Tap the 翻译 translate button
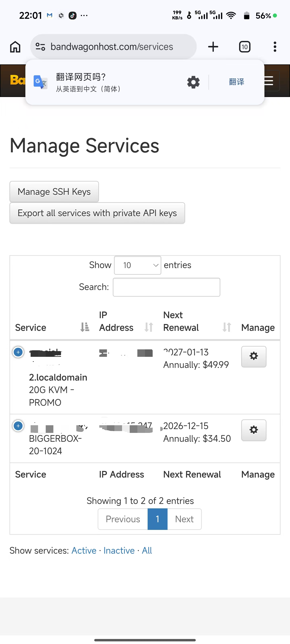This screenshot has height=644, width=290. tap(236, 82)
